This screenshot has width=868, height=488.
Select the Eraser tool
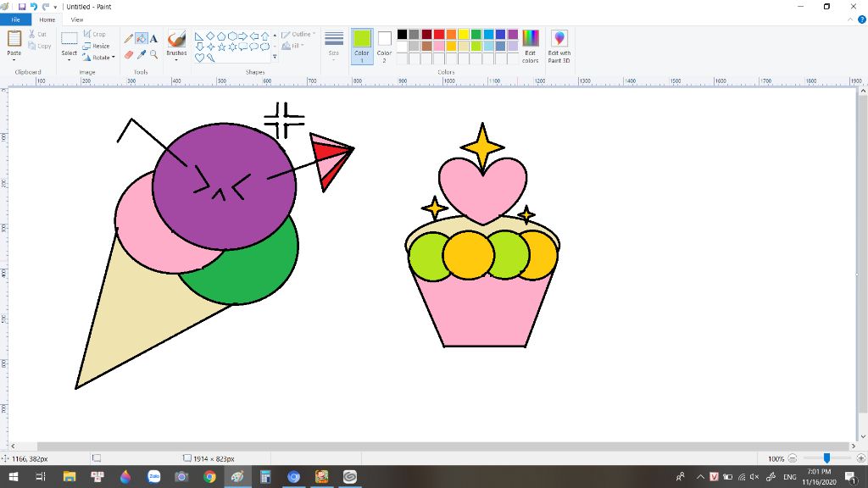tap(129, 54)
